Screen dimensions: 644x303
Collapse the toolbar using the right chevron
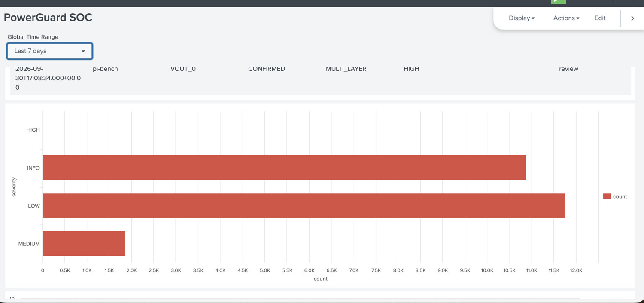(x=632, y=18)
